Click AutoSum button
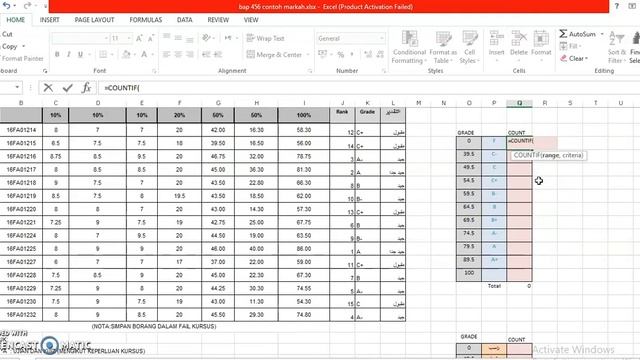This screenshot has width=640, height=360. click(578, 34)
